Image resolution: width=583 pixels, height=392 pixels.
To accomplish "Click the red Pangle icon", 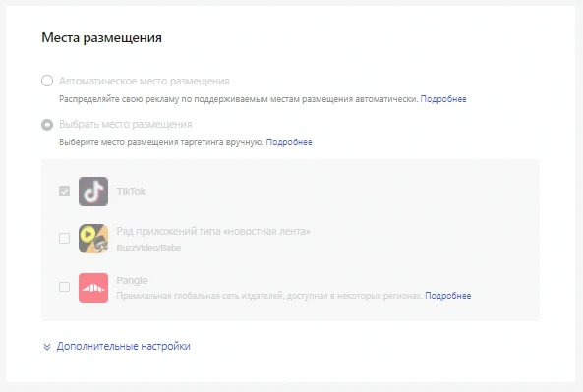I will coord(93,288).
